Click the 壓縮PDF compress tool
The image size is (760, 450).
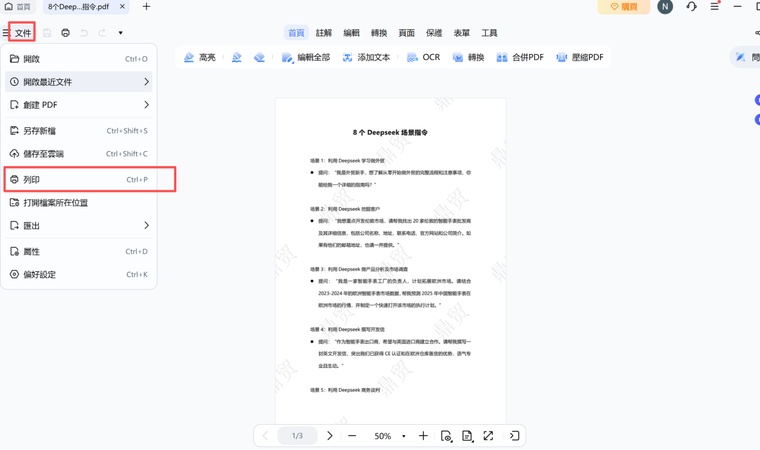580,57
